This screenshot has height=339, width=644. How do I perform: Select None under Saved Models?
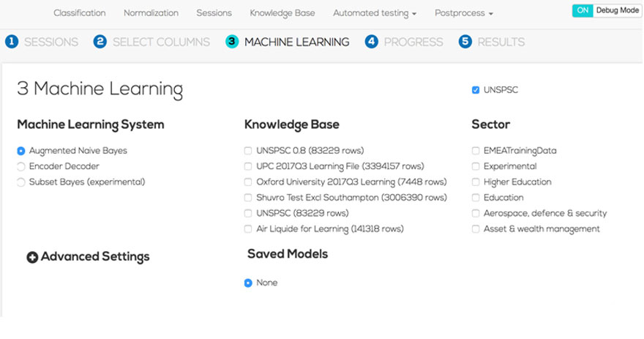pos(248,283)
